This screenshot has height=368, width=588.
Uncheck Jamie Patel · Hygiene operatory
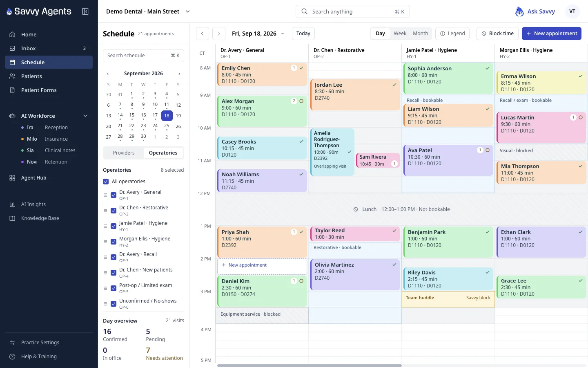coord(114,226)
